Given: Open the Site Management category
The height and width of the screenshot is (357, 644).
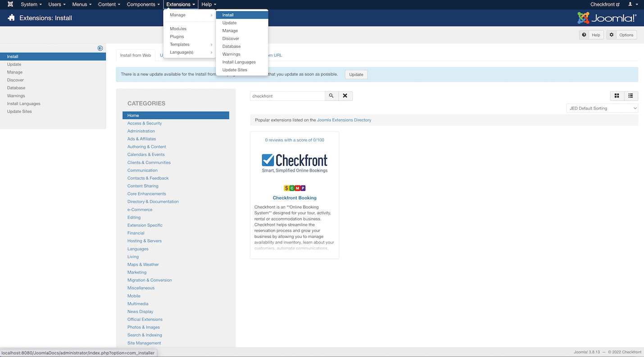Looking at the screenshot, I should tap(144, 343).
